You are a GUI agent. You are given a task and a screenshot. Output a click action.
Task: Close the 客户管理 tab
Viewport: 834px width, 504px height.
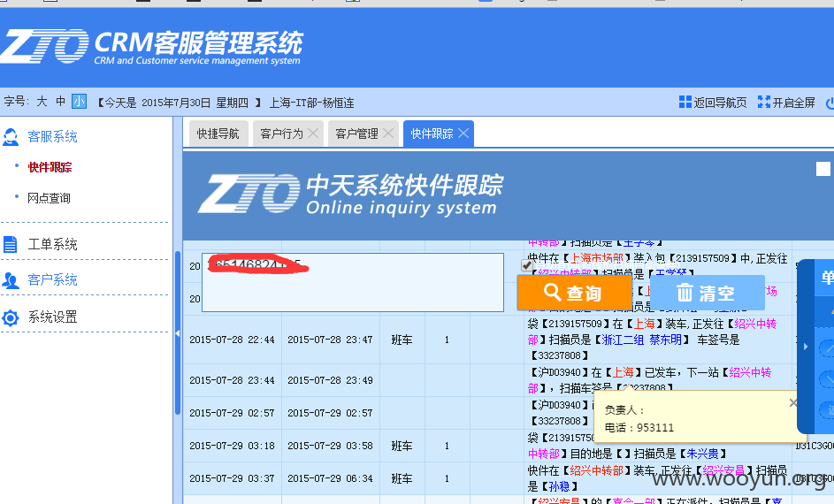388,133
